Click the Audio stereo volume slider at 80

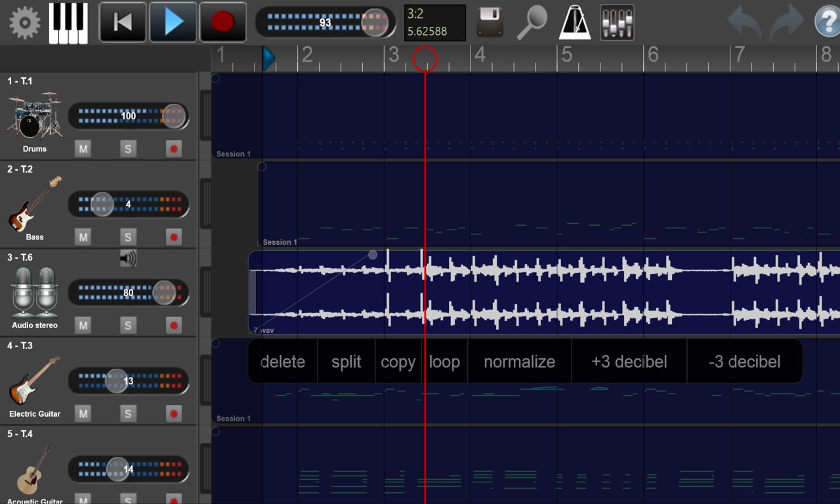click(x=129, y=293)
